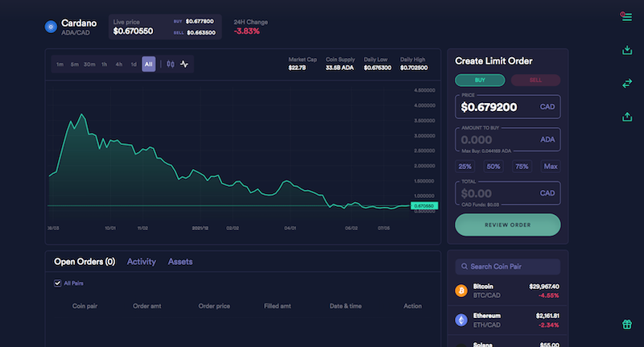This screenshot has width=644, height=347.
Task: Click the Amount to Buy field
Action: click(x=508, y=139)
